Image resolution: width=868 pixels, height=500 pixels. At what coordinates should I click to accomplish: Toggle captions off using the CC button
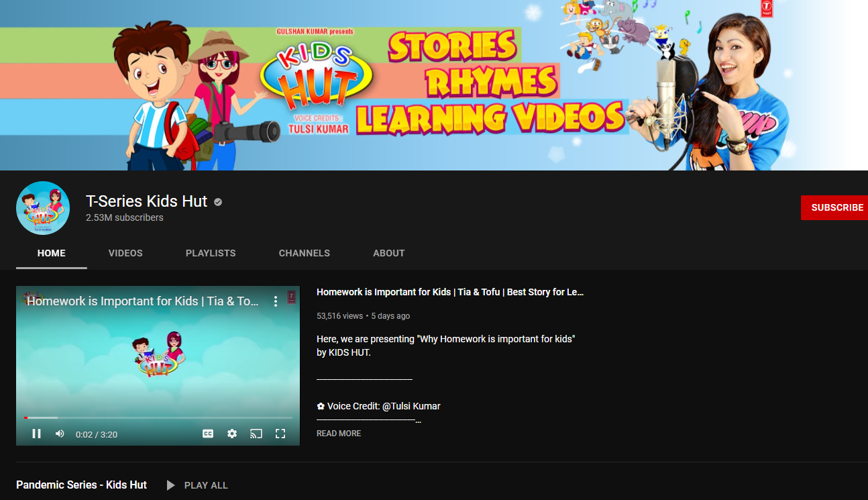(x=208, y=434)
